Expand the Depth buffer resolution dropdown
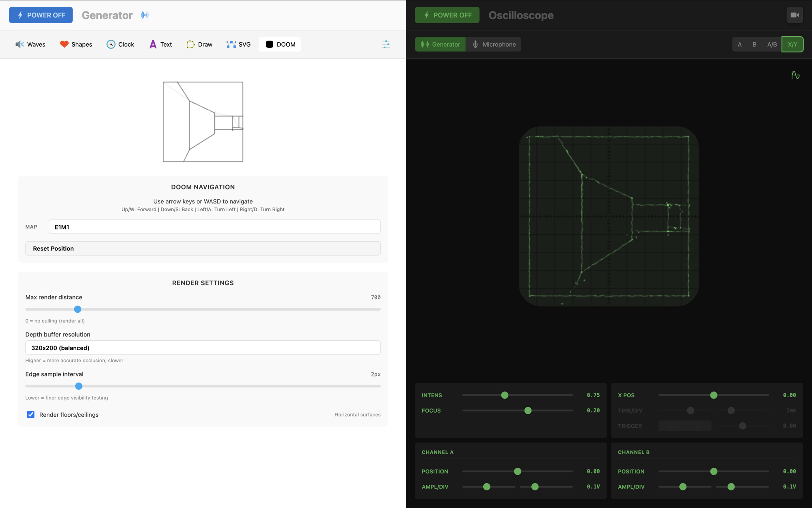Viewport: 812px width, 508px height. [203, 348]
